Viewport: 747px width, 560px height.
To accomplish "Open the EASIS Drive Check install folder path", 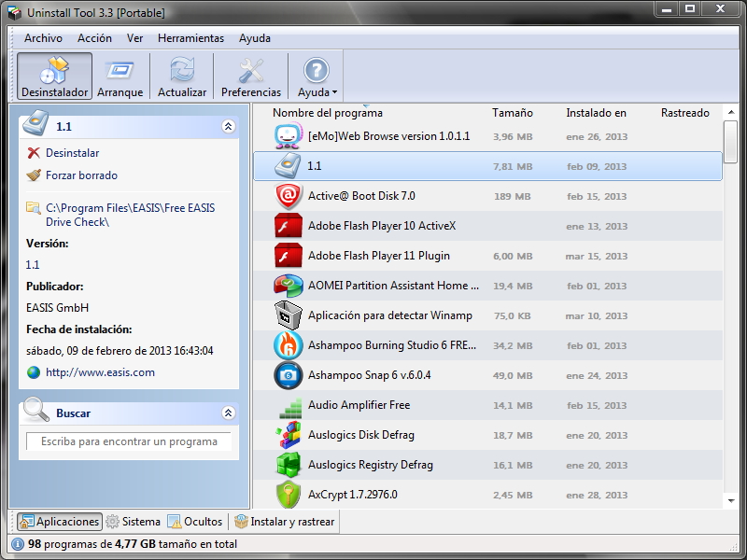I will pos(130,215).
